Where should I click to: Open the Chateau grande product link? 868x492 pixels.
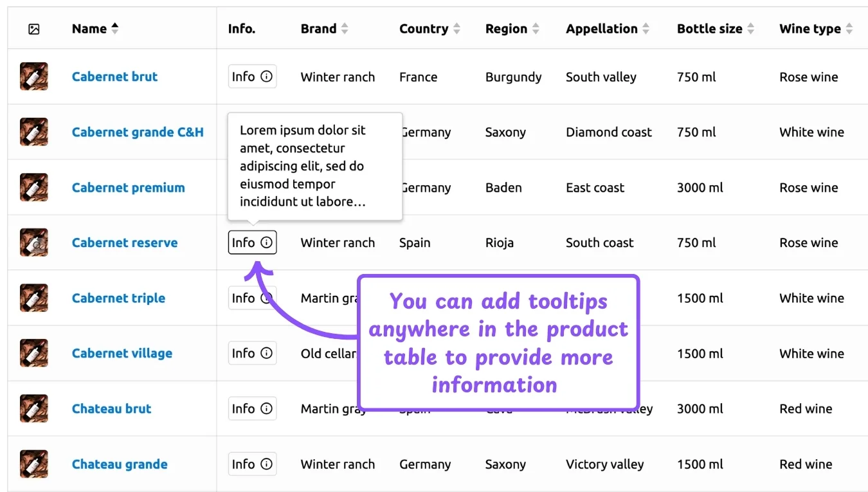[x=120, y=464]
